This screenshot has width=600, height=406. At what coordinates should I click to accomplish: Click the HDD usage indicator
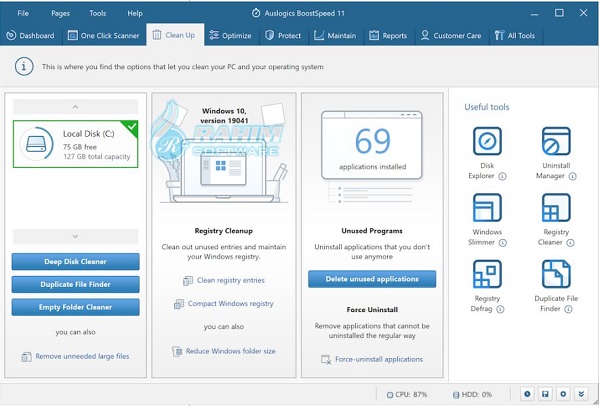click(472, 395)
